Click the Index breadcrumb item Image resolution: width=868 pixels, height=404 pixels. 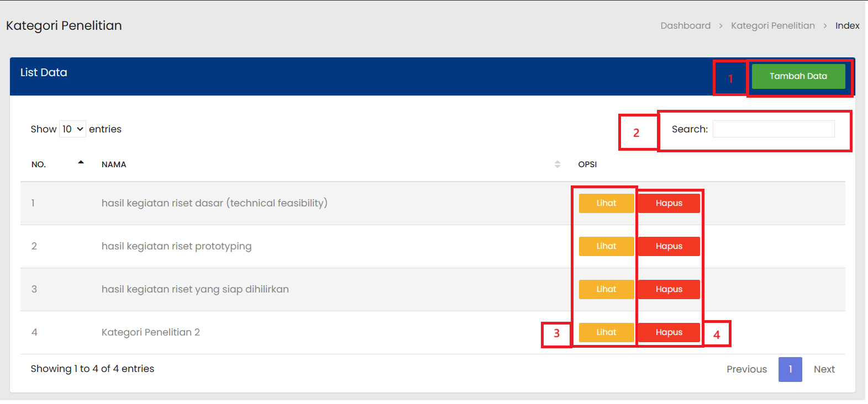(x=847, y=26)
